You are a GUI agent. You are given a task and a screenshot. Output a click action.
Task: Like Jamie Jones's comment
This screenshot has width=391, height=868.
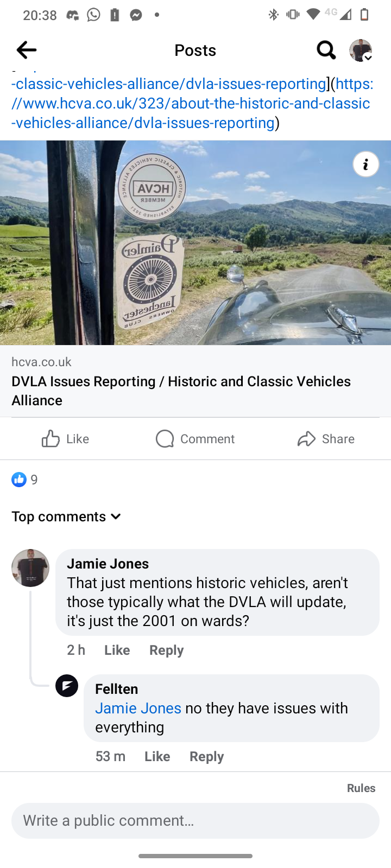[117, 650]
